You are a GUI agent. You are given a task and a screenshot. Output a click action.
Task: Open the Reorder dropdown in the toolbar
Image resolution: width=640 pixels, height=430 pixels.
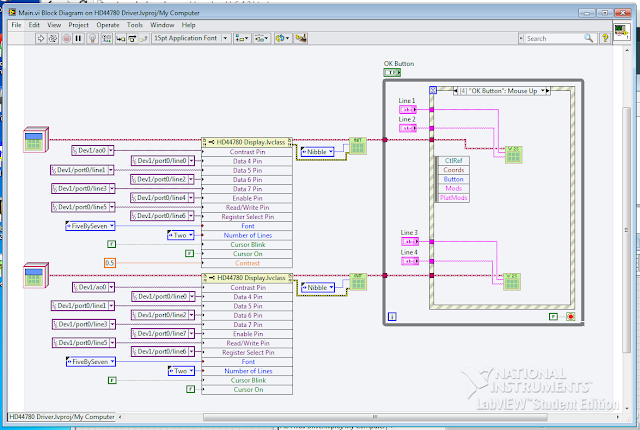[x=282, y=38]
